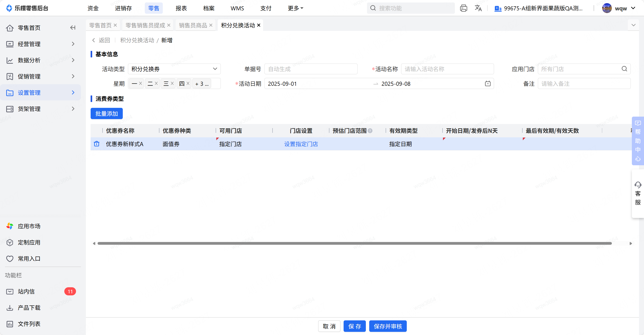Open the 更多 top menu dropdown
644x335 pixels.
coord(295,8)
